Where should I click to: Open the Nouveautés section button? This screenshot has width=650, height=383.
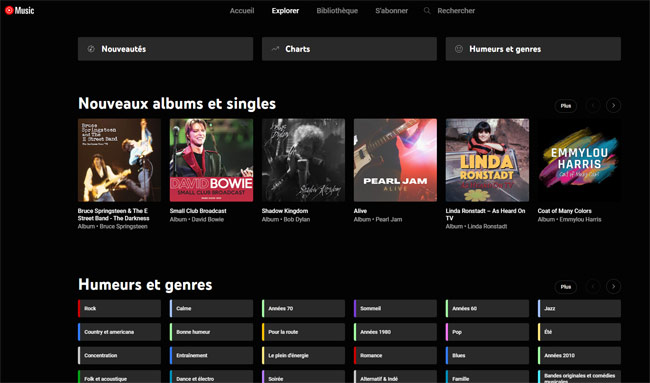(165, 49)
